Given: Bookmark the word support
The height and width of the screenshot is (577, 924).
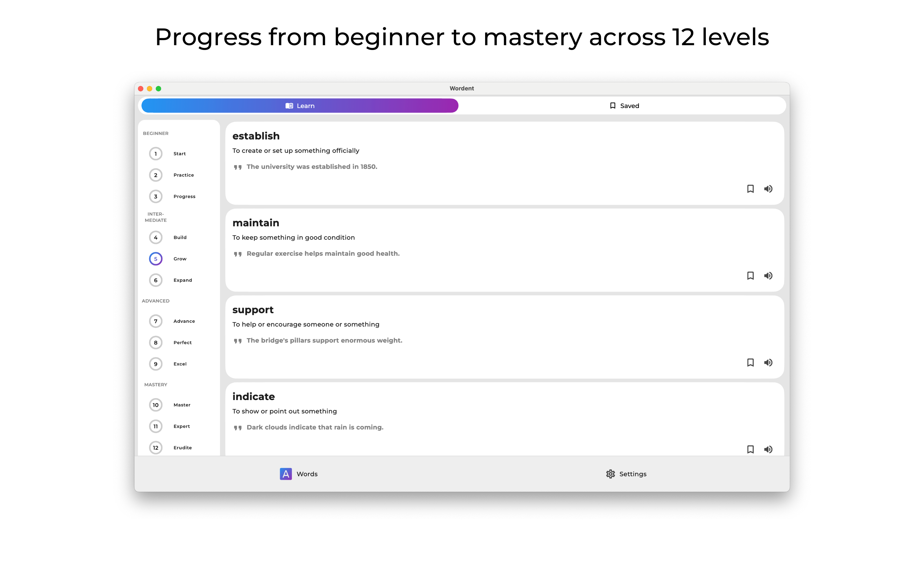Looking at the screenshot, I should [x=750, y=363].
